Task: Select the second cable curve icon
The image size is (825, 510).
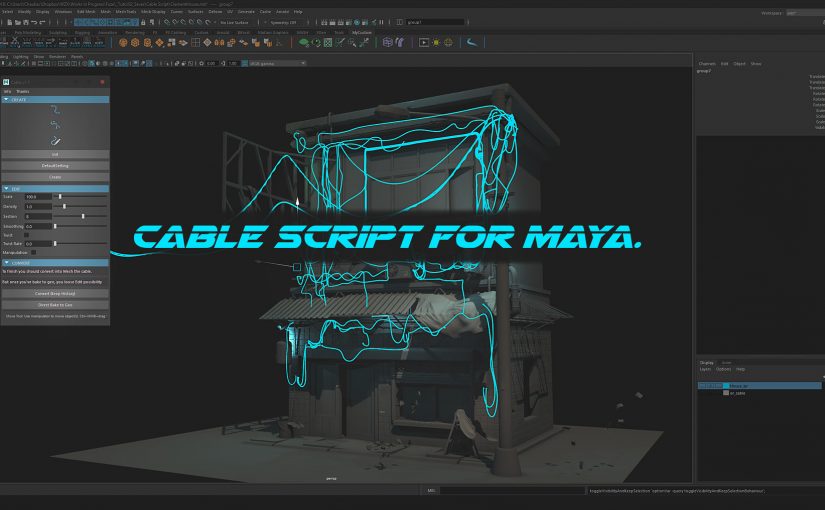Action: coord(55,125)
